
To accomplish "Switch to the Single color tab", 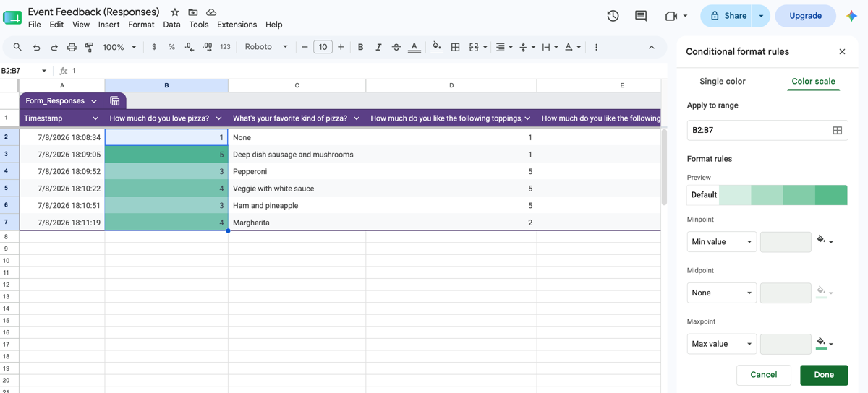I will click(x=722, y=82).
